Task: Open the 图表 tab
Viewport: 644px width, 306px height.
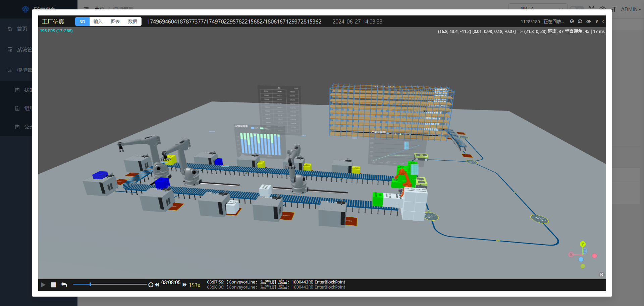Action: click(115, 21)
